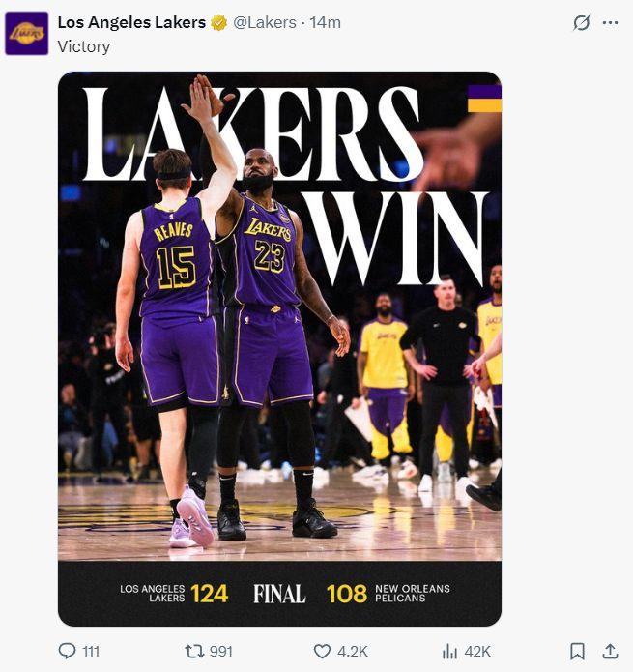Click the 14m timestamp
633x672 pixels.
coord(325,22)
